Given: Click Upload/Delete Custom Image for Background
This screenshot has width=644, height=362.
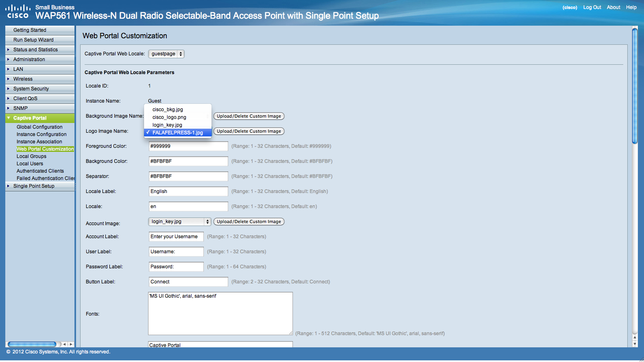Looking at the screenshot, I should [249, 116].
